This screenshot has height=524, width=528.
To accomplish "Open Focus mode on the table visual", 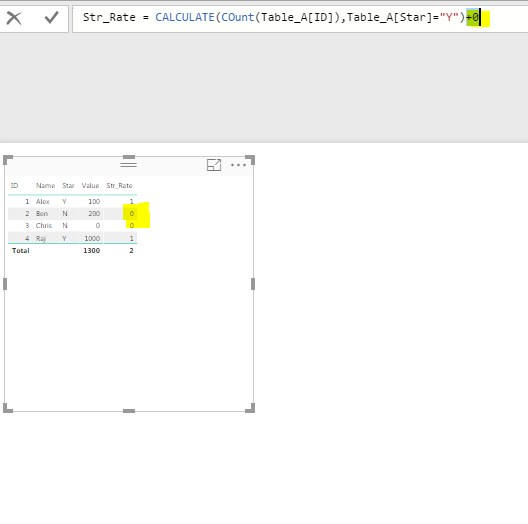I will (x=214, y=165).
